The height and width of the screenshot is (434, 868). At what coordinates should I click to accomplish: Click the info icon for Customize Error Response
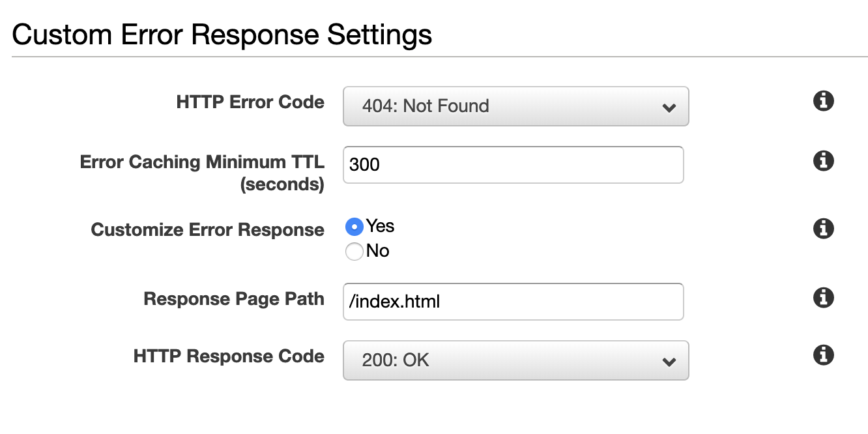coord(823,229)
